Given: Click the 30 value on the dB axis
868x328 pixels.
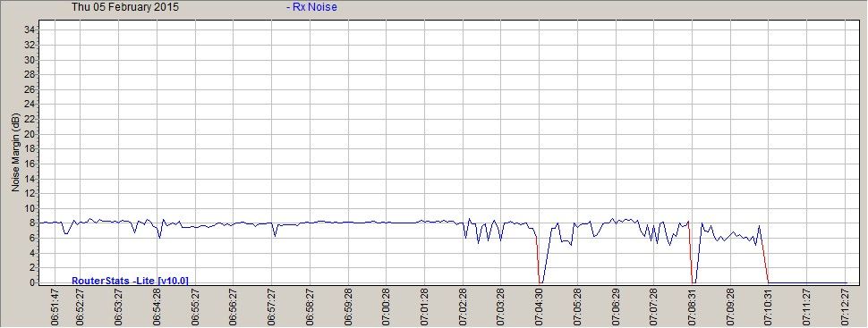Looking at the screenshot, I should [30, 59].
